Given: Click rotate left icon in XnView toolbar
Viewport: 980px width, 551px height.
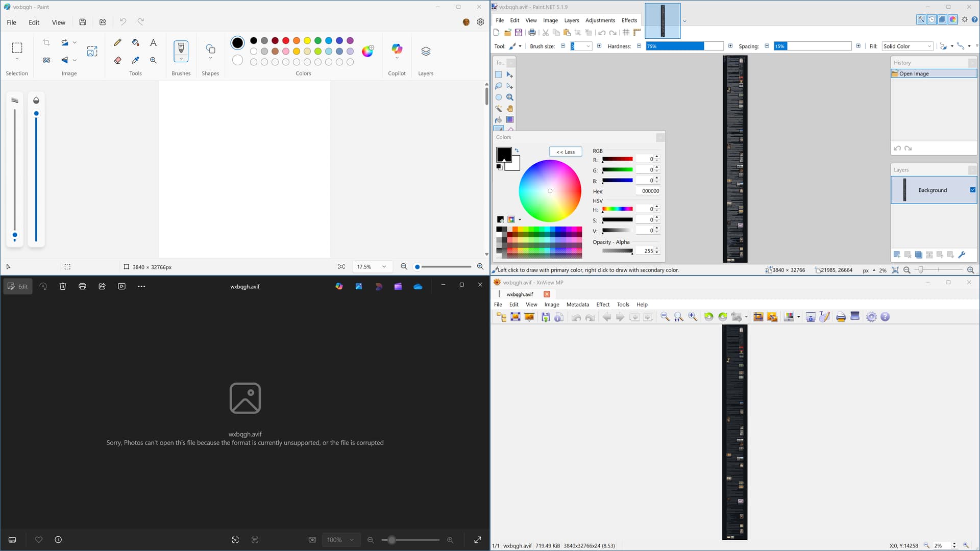Looking at the screenshot, I should [708, 317].
